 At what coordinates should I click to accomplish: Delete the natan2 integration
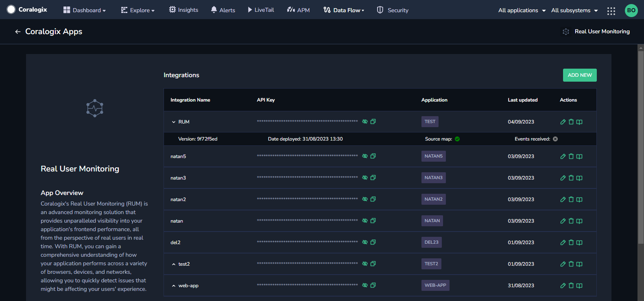point(571,199)
